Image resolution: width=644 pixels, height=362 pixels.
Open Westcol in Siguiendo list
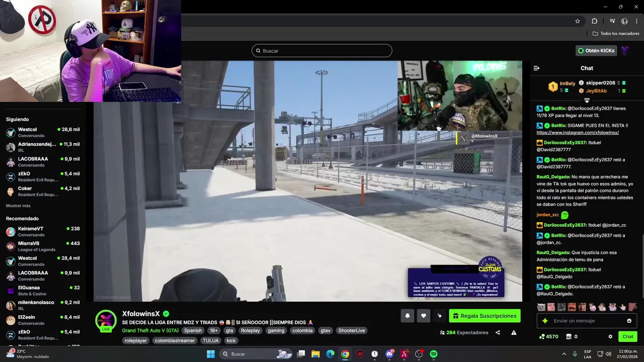coord(43,132)
